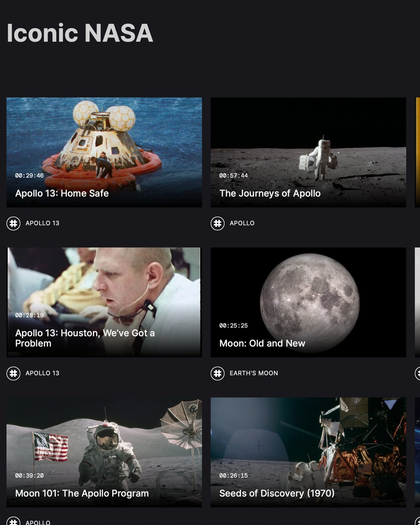Screen dimensions: 420x525
Task: Click hashtag icon under Houston, We've Got a Problem
Action: click(x=13, y=373)
